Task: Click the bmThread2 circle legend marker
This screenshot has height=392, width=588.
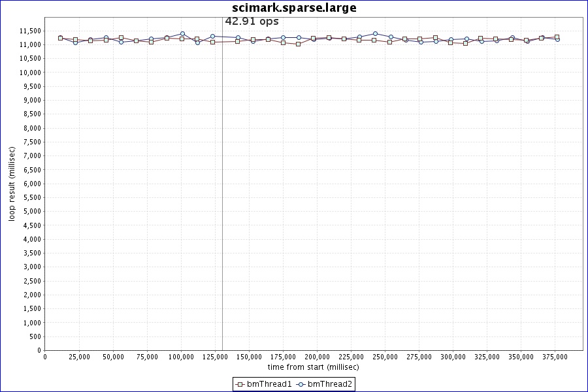Action: (302, 384)
